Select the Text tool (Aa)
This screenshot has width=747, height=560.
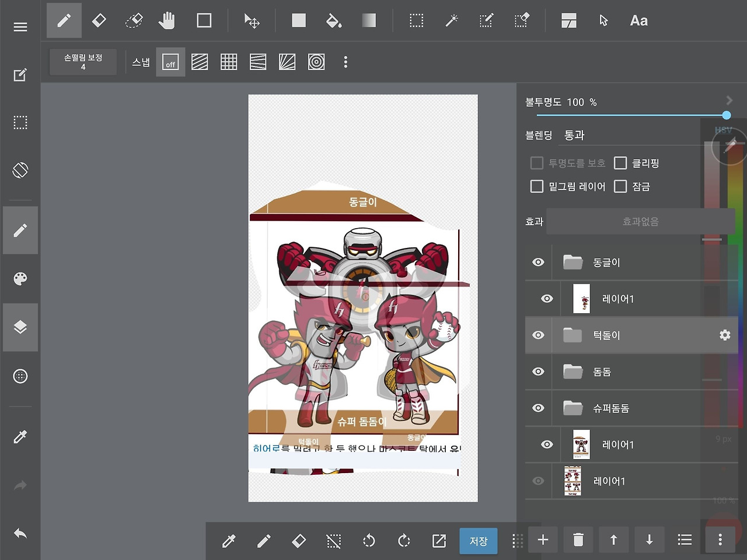click(638, 21)
